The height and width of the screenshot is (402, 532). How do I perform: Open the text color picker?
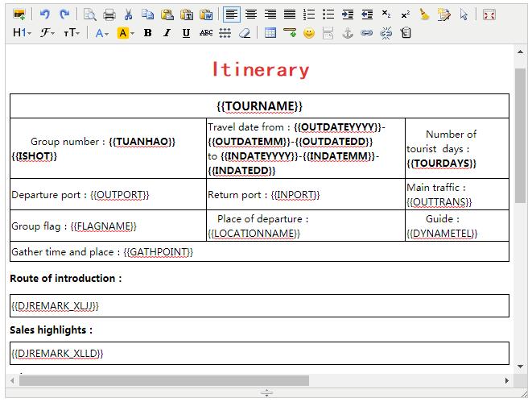point(101,33)
